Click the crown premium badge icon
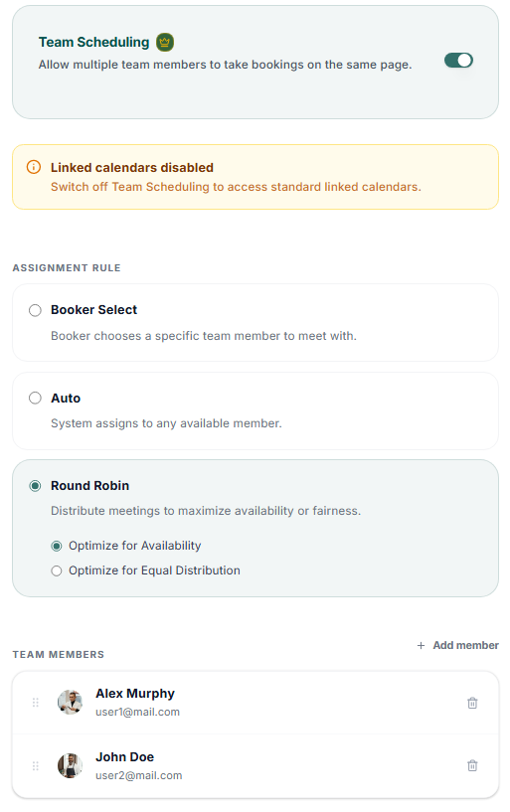 (165, 42)
